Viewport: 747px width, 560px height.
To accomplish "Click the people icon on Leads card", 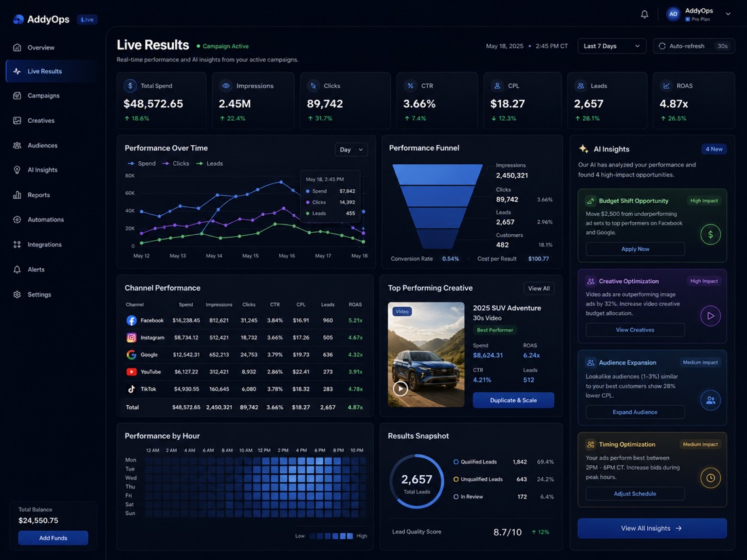I will (x=580, y=86).
